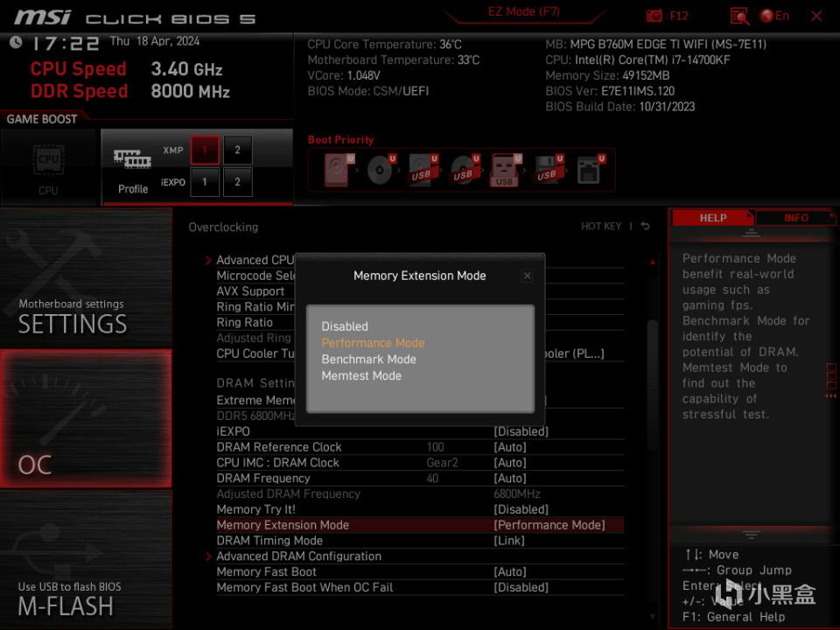Select the network boot priority device
The image size is (840, 630).
pyautogui.click(x=591, y=169)
